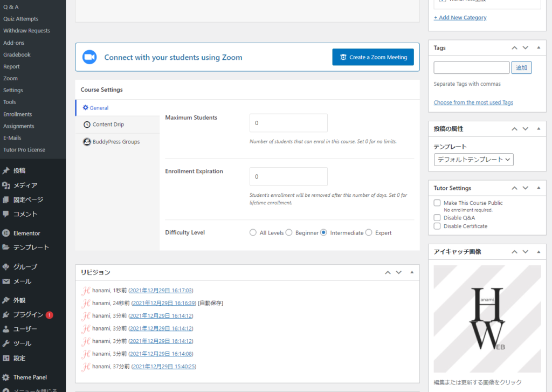Collapse the Tags panel with triangle toggle
Image resolution: width=552 pixels, height=392 pixels.
coord(539,48)
